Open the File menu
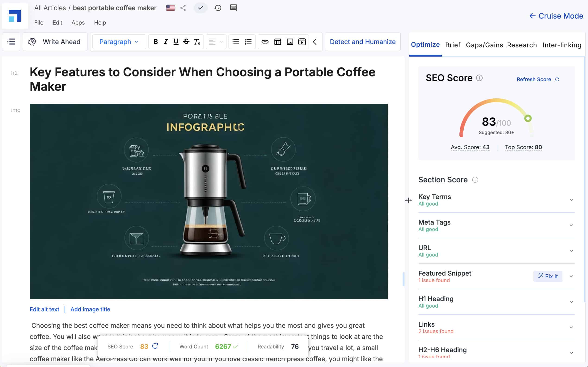The image size is (588, 367). 39,23
